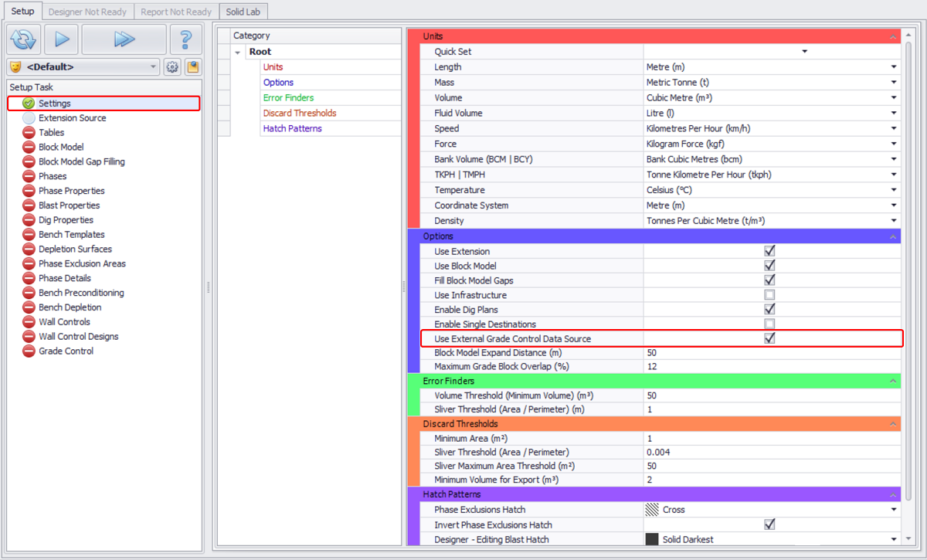927x560 pixels.
Task: Toggle Use External Grade Control Data Source
Action: tap(769, 338)
